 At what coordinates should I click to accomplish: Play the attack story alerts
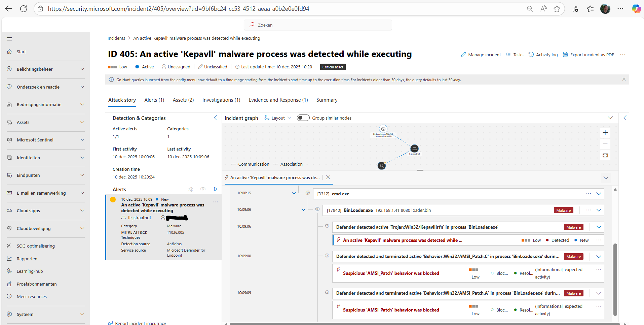coord(216,189)
